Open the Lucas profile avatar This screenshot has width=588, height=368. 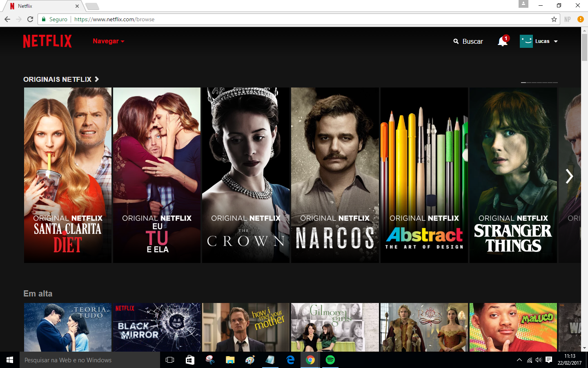[526, 41]
